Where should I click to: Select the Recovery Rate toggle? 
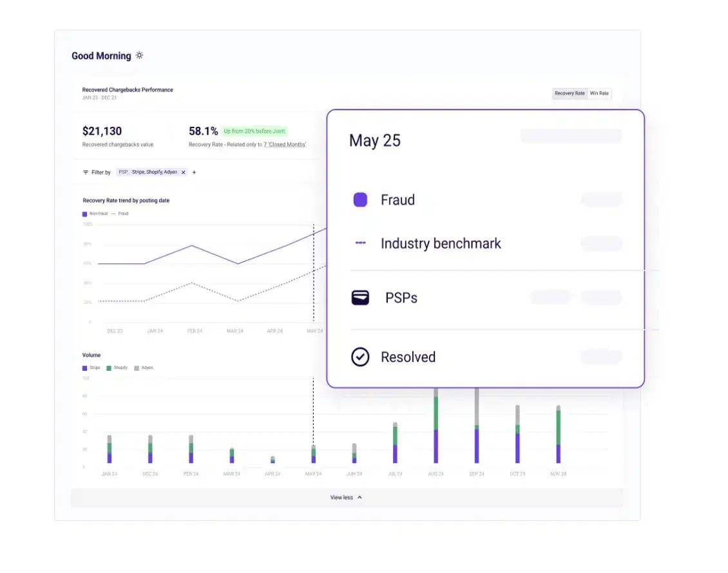pyautogui.click(x=569, y=93)
